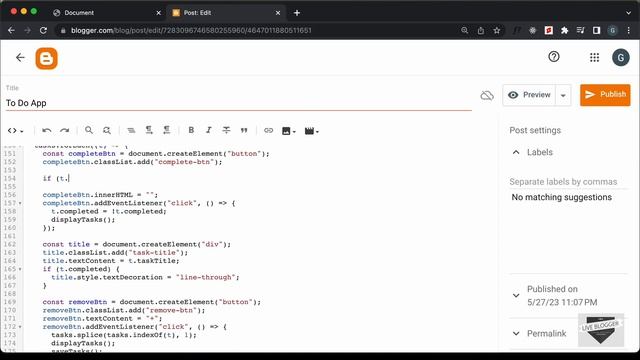The image size is (640, 360).
Task: Open the media control playlist icon
Action: tap(580, 31)
